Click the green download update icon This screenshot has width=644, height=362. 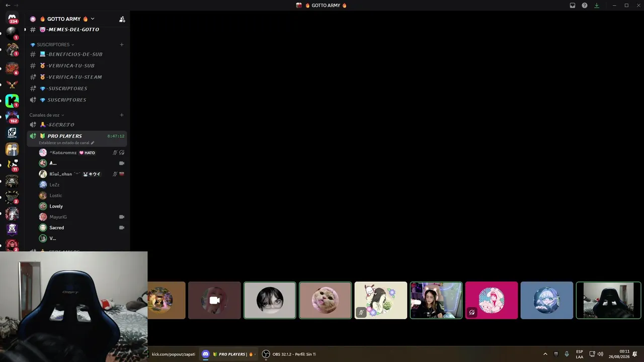click(x=597, y=6)
